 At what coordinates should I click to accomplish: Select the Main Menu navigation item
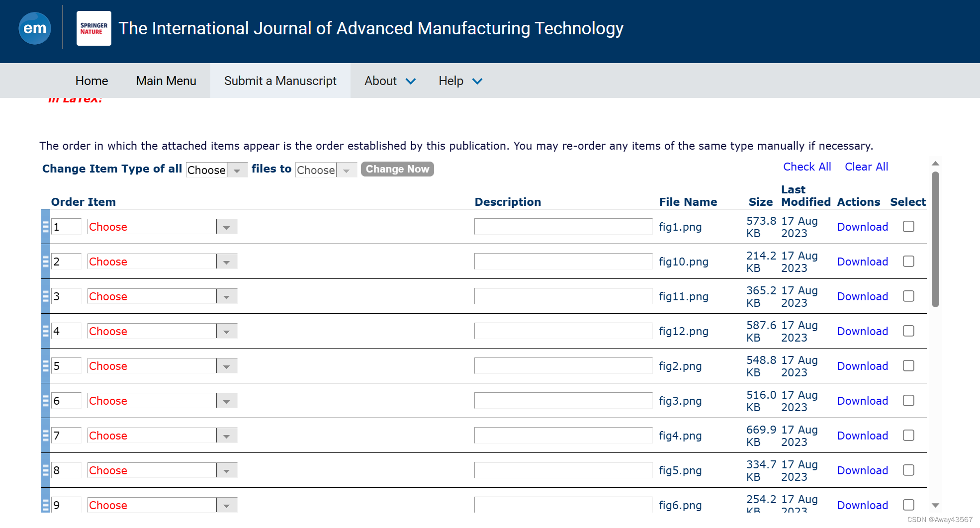(166, 81)
